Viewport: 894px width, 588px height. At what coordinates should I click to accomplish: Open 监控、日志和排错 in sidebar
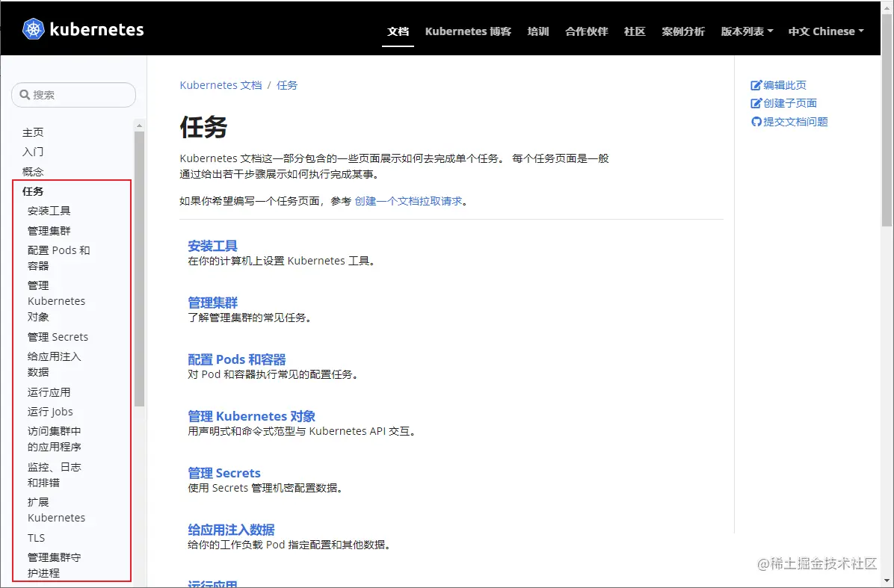(x=54, y=474)
